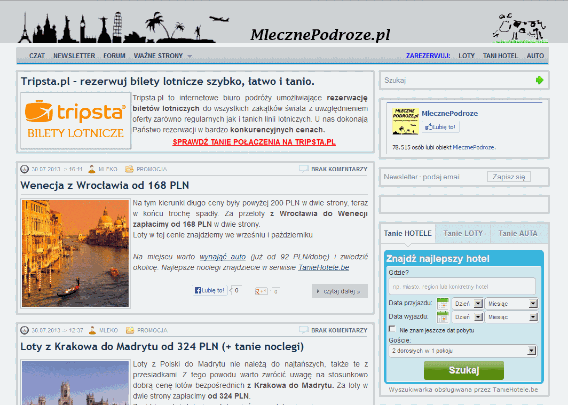Open the departure date calendar icon
Viewport: 568px width, 405px height.
pyautogui.click(x=443, y=317)
